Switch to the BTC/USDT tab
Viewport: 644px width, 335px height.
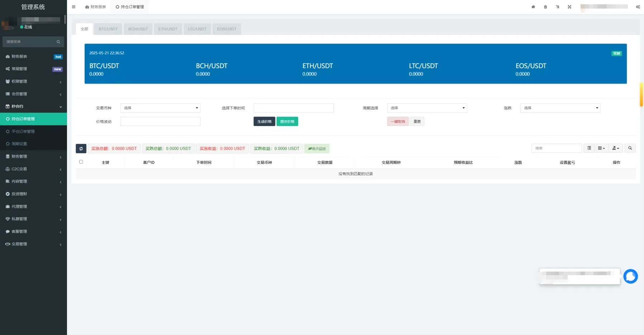pos(108,29)
